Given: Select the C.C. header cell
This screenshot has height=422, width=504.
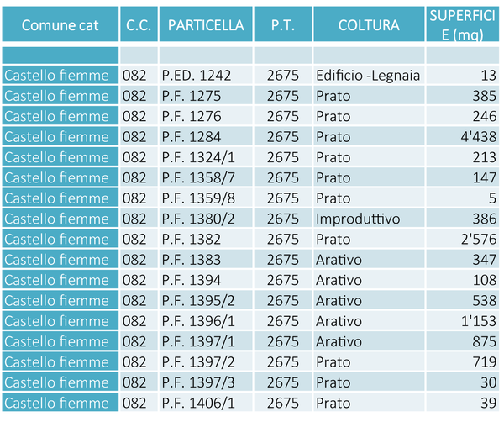Looking at the screenshot, I should tap(139, 24).
